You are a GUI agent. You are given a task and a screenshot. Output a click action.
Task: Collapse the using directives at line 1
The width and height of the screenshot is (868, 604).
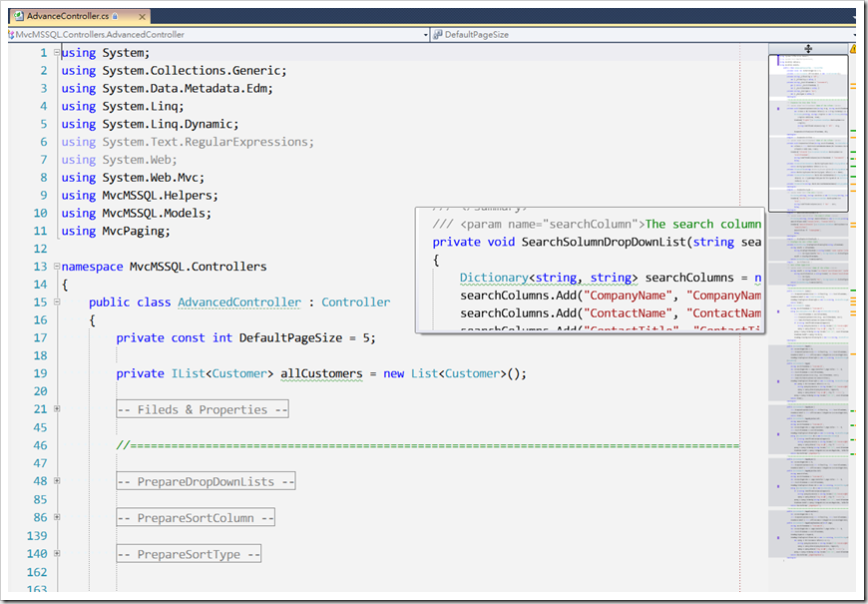coord(57,52)
